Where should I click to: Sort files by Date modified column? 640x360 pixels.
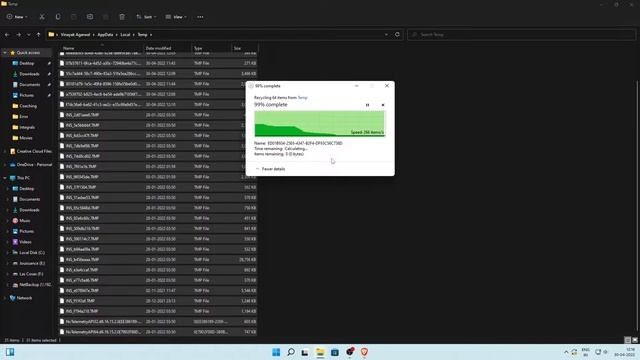pyautogui.click(x=167, y=48)
